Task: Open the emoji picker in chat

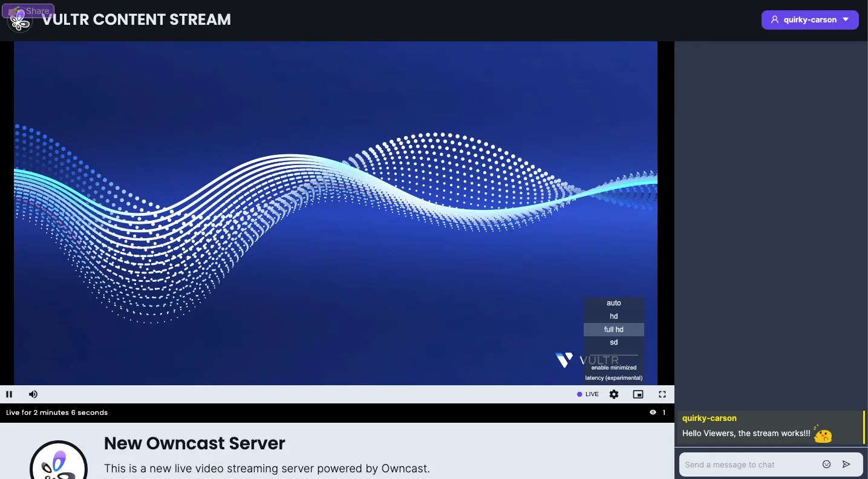Action: [827, 464]
